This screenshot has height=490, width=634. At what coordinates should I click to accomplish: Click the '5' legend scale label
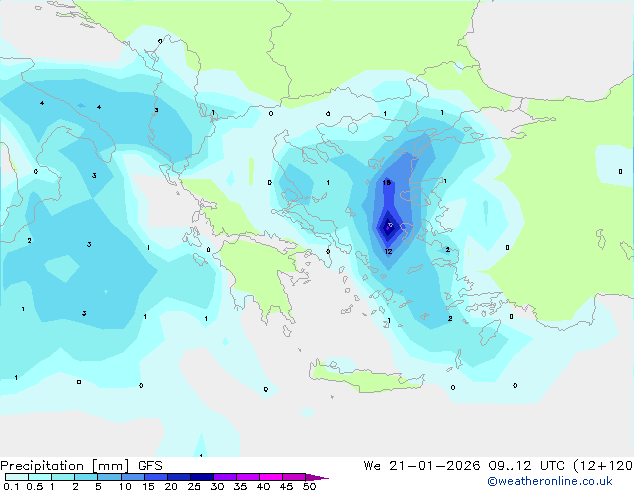click(x=98, y=486)
